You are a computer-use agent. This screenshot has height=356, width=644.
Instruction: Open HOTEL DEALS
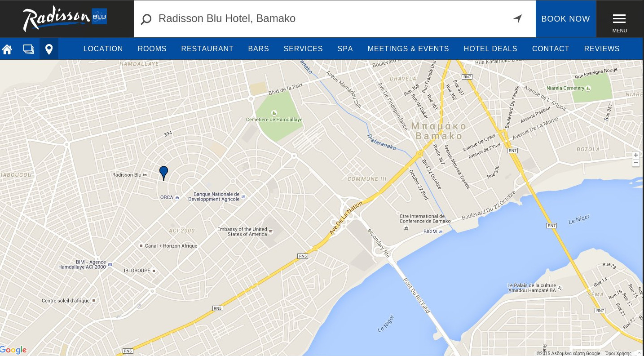pos(490,49)
